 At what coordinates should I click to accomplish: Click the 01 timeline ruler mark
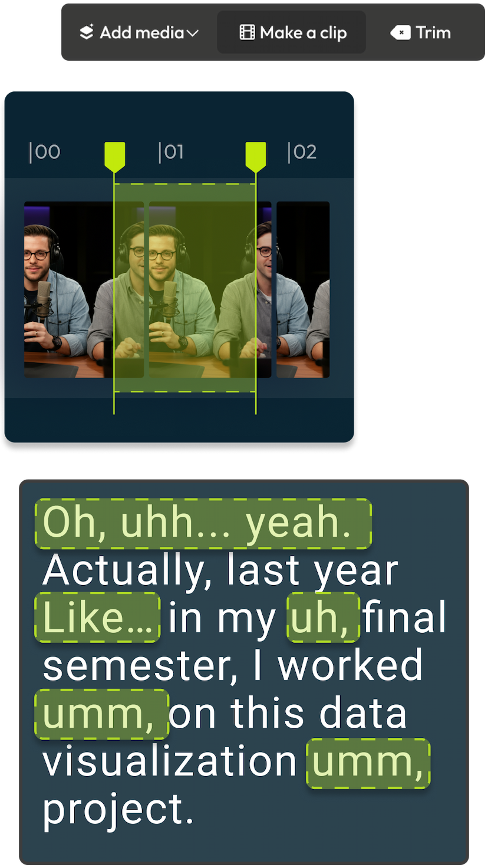[171, 152]
